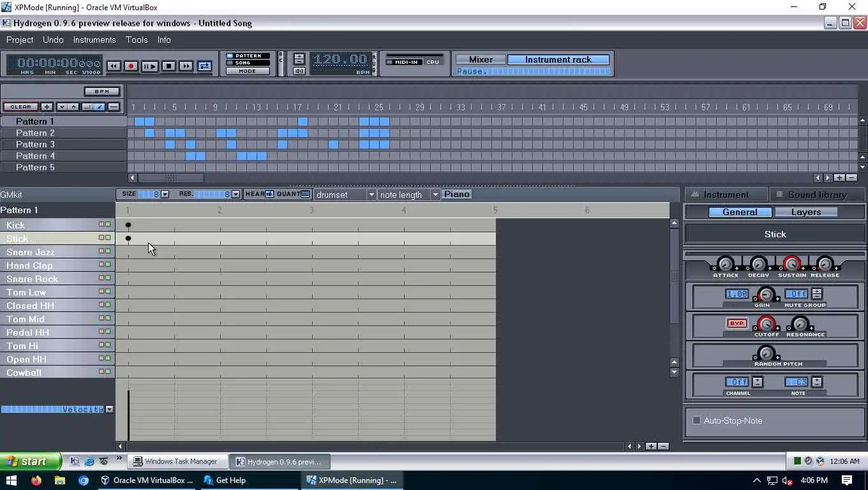The image size is (868, 490).
Task: Open the Layers tab
Action: pyautogui.click(x=806, y=212)
